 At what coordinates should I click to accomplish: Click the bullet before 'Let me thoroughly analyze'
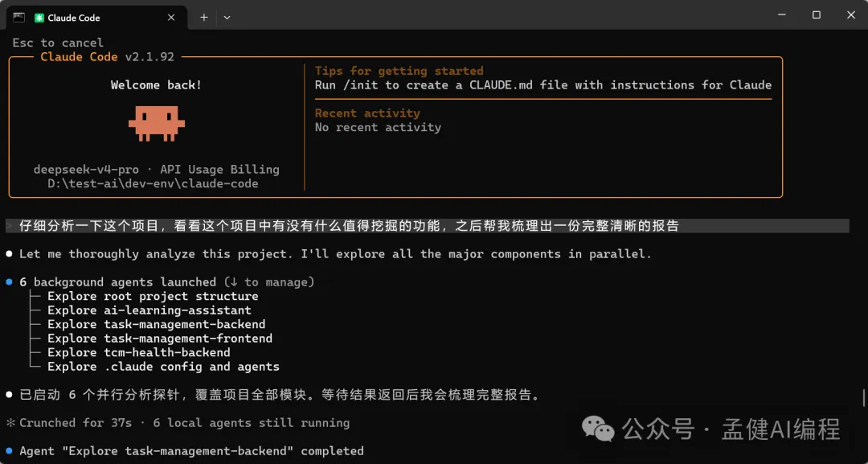pyautogui.click(x=10, y=254)
